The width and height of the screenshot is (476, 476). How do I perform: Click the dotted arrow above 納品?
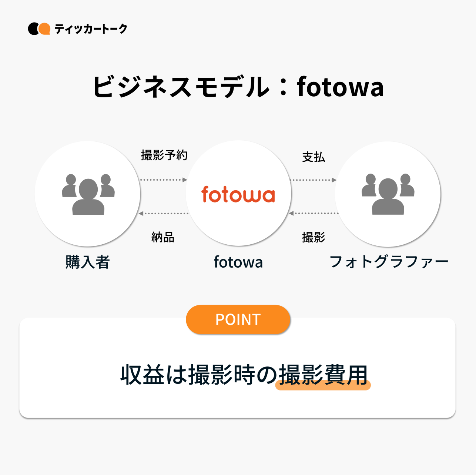click(163, 214)
